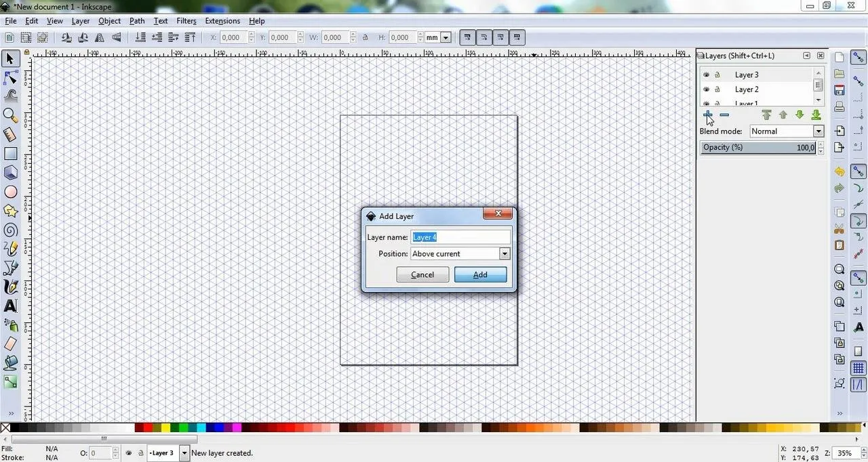
Task: Toggle the guide snapping button
Action: [859, 385]
